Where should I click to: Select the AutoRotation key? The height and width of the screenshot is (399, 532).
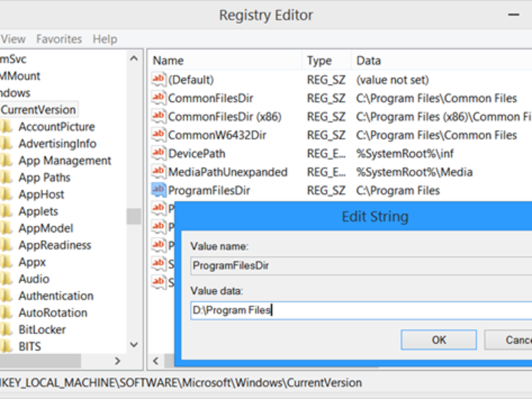53,313
